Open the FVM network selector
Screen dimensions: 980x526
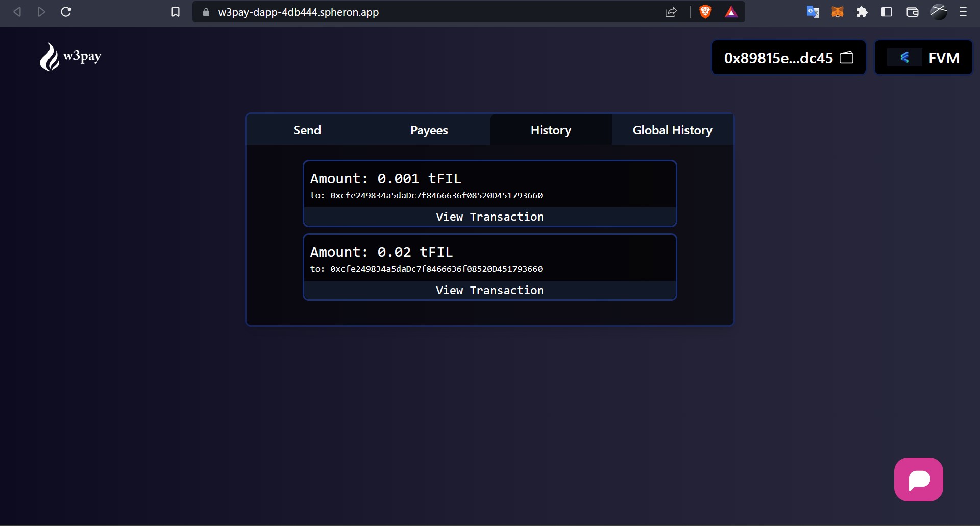923,58
